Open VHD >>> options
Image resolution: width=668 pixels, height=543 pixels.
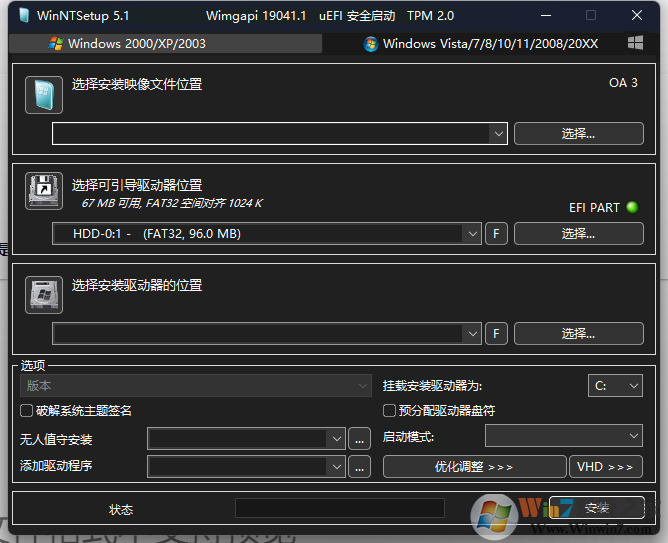tap(605, 467)
